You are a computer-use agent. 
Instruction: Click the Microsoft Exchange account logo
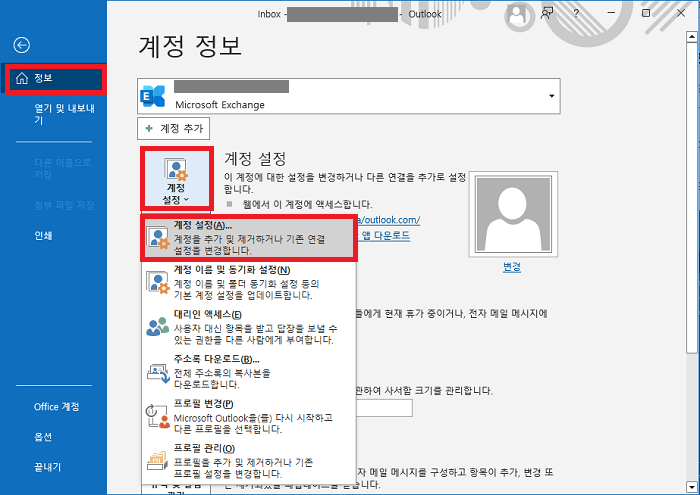click(153, 96)
